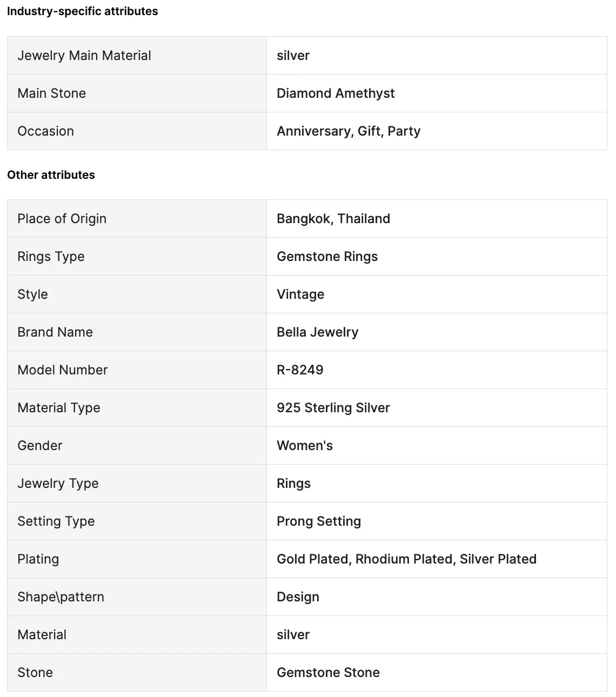
Task: Click model number R-8249
Action: coord(300,370)
